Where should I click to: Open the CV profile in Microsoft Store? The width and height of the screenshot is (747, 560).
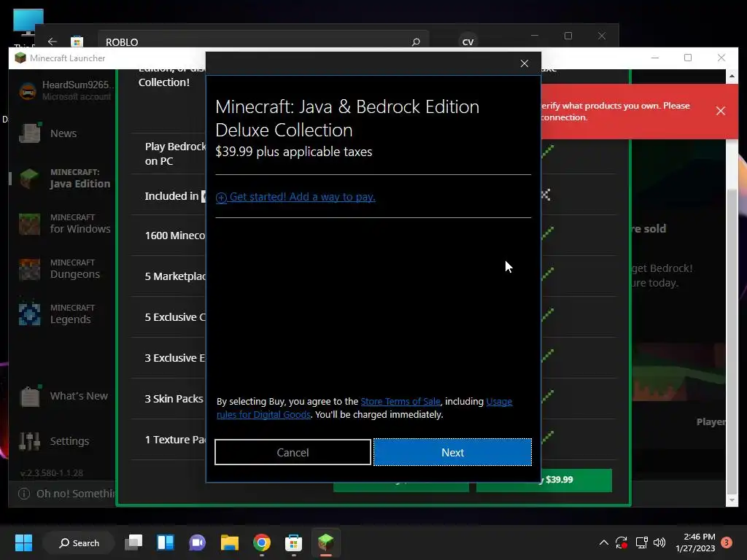pyautogui.click(x=468, y=42)
